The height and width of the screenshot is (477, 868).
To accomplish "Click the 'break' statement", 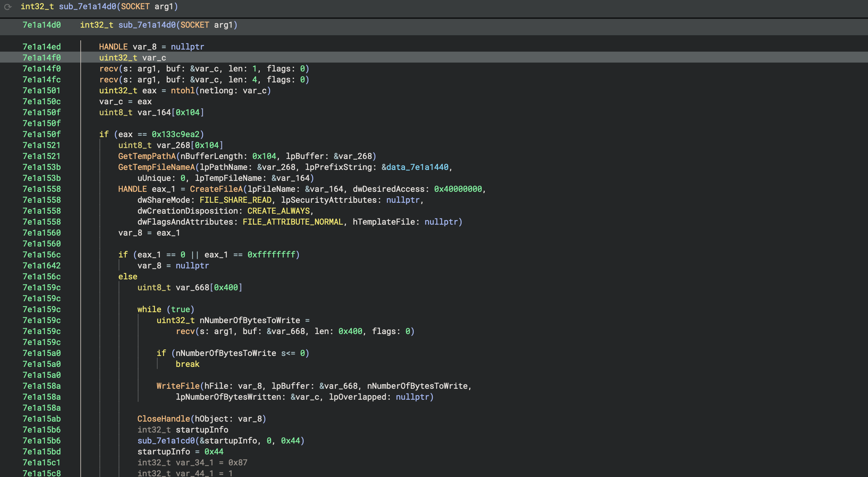I will [187, 364].
